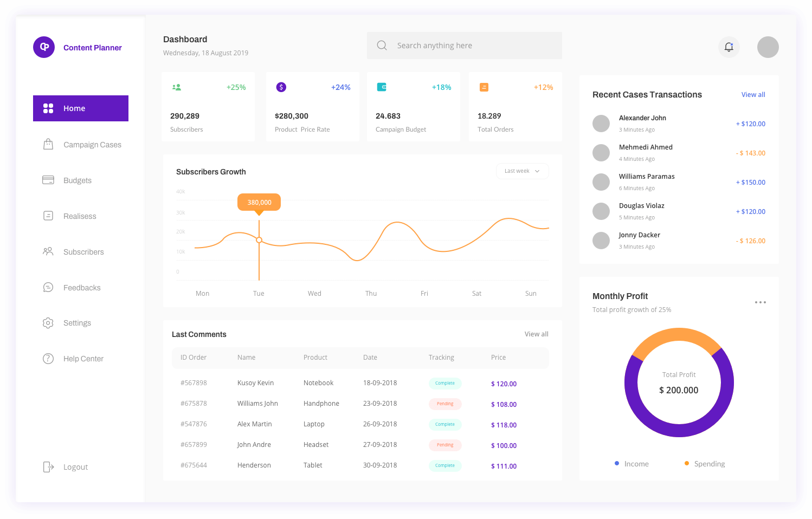View all Last Comments
Screen dimensions: 812x519
coord(537,334)
